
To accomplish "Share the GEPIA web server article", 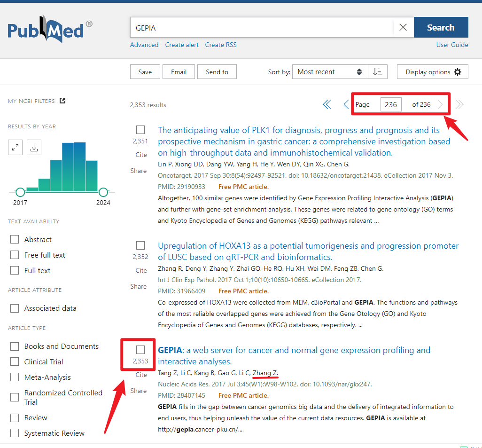I will pos(138,391).
